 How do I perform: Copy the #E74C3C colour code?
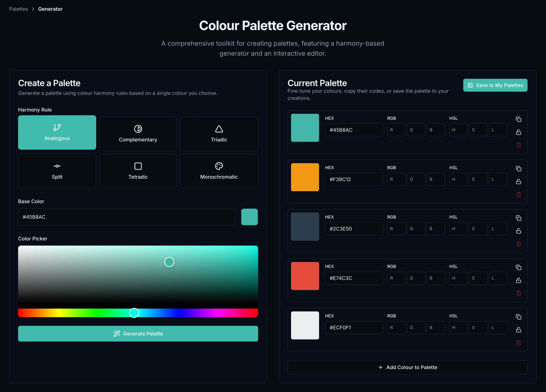[518, 267]
